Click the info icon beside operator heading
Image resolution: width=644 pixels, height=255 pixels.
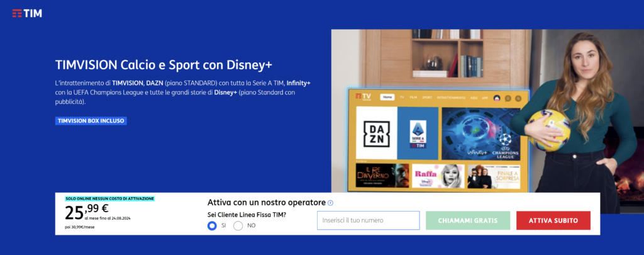tap(331, 203)
